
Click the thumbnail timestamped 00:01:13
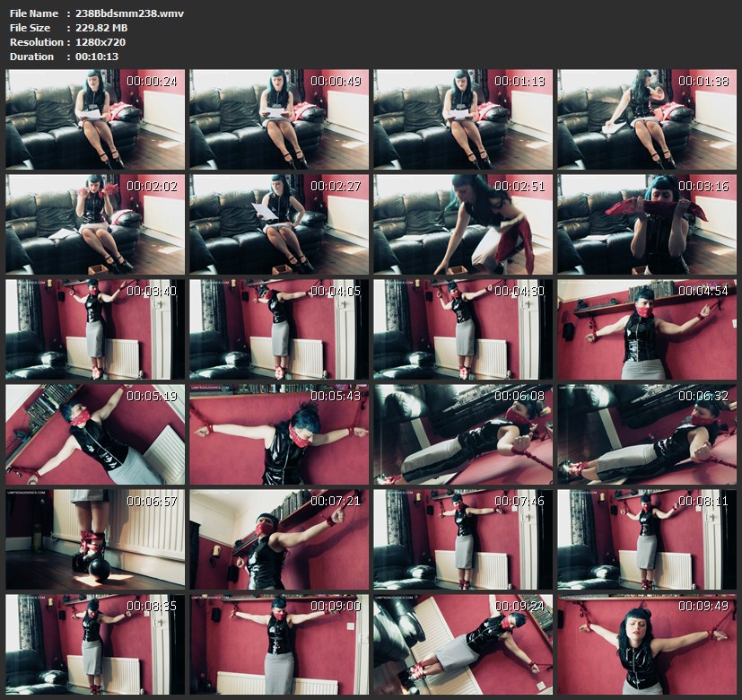[x=463, y=119]
